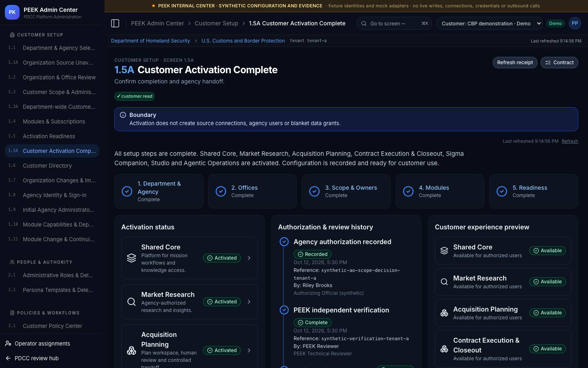Open Agency Identity & Sign-in item
The image size is (588, 368).
(52, 195)
